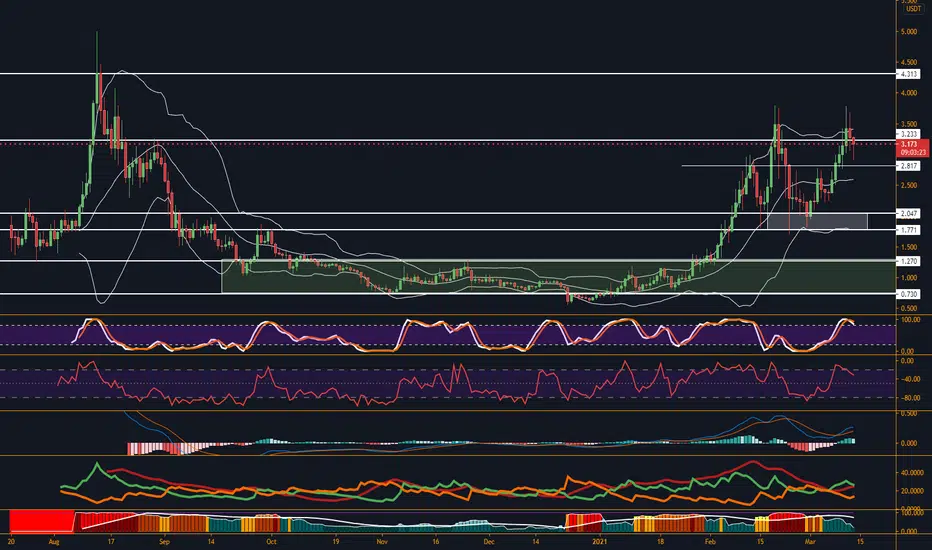Screen dimensions: 932x550
Task: Click the 4.500 price axis tick
Action: coord(909,62)
